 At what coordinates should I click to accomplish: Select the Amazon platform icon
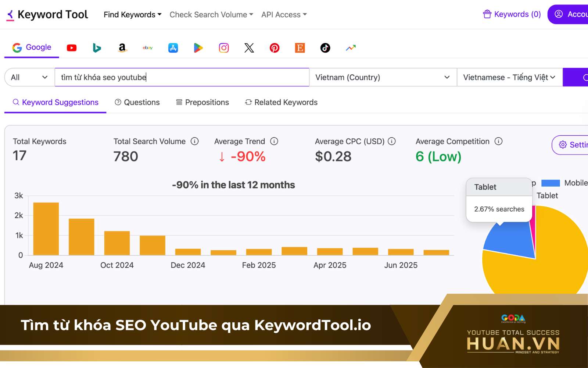122,48
